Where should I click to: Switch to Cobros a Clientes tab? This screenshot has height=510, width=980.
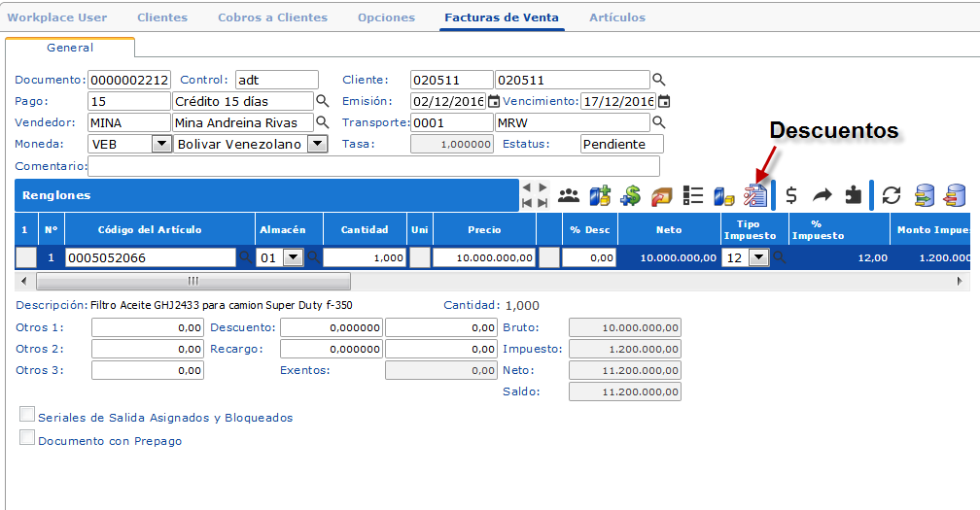(272, 17)
